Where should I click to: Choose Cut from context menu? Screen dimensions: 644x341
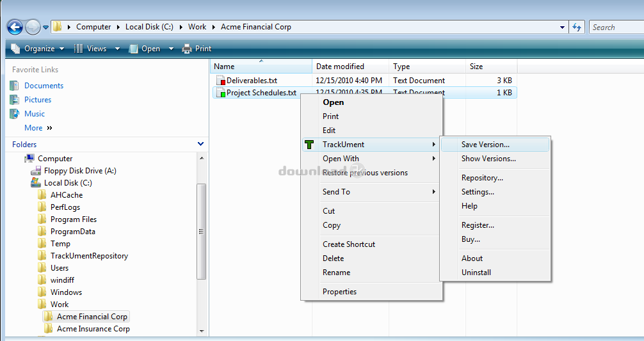[328, 211]
